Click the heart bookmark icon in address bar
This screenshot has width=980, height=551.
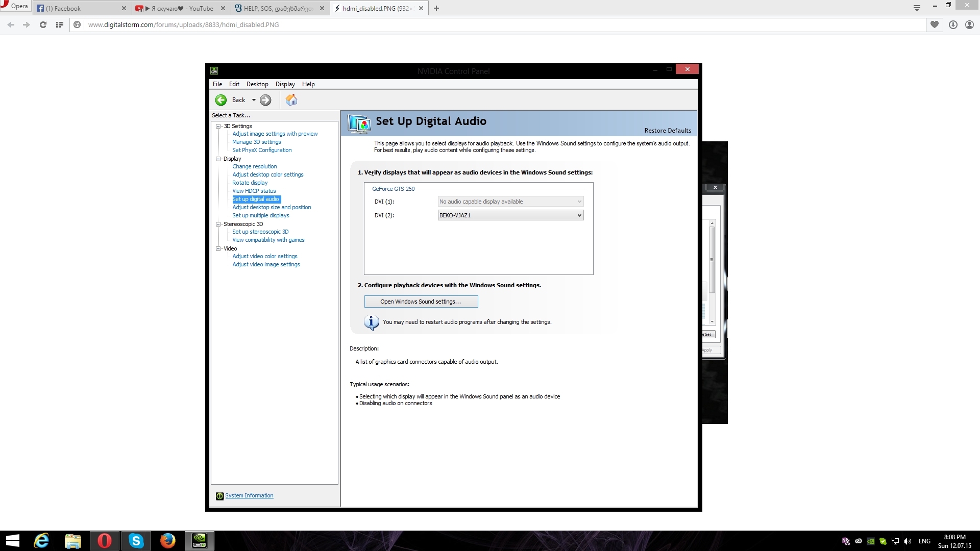(935, 24)
